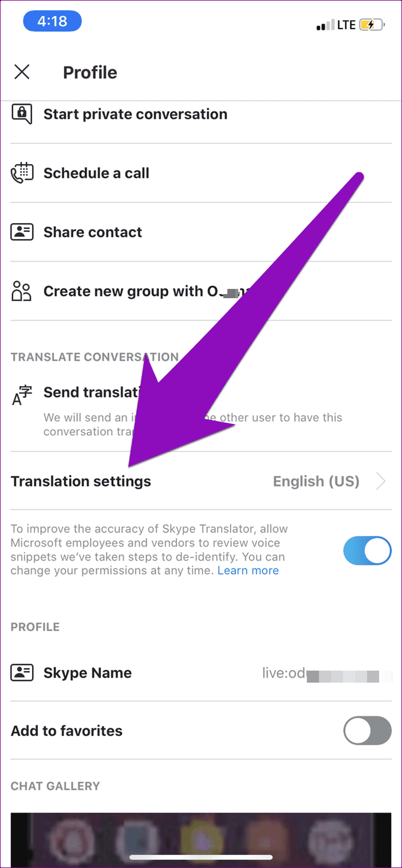Open the English (US) language selector
The width and height of the screenshot is (402, 868).
click(x=316, y=481)
